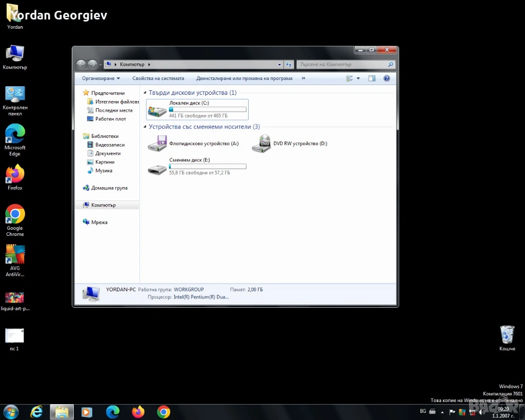
Task: Open Мрежа in the navigation pane
Action: pyautogui.click(x=99, y=223)
